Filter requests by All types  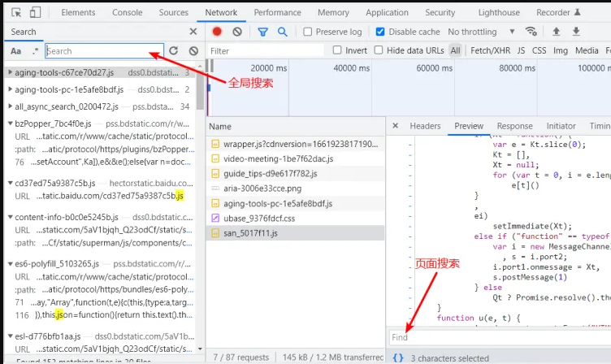click(455, 50)
